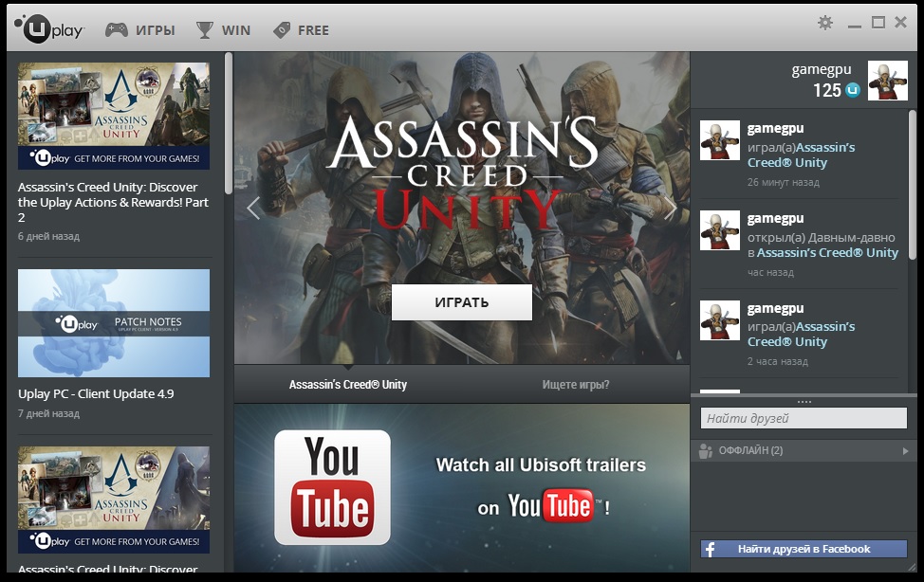The height and width of the screenshot is (582, 924).
Task: Click the ОФФЛАЙН group arrow
Action: 906,451
